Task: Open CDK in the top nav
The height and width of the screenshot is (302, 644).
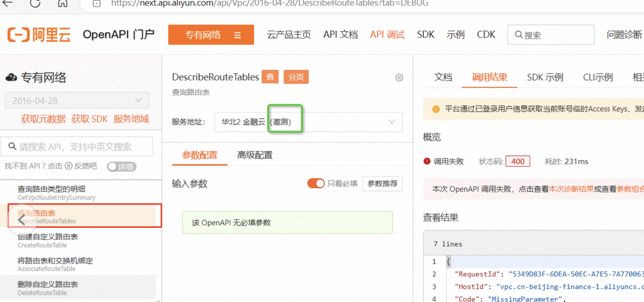Action: point(486,35)
